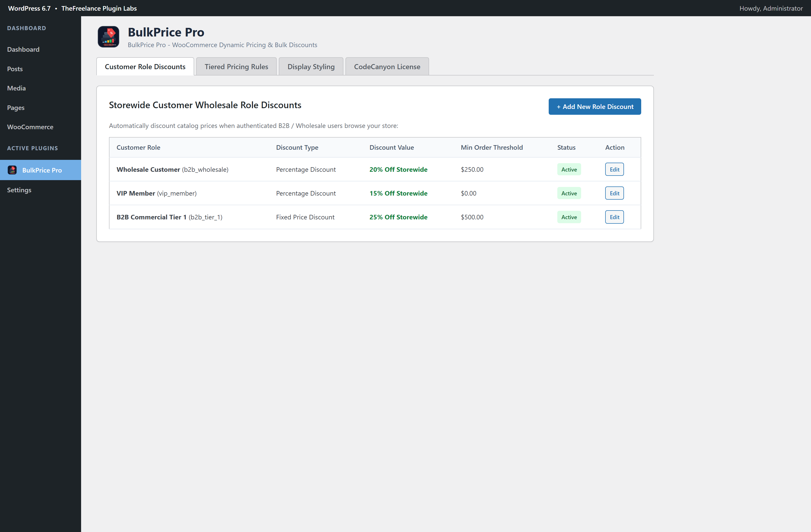Open Settings in the sidebar

tap(19, 190)
